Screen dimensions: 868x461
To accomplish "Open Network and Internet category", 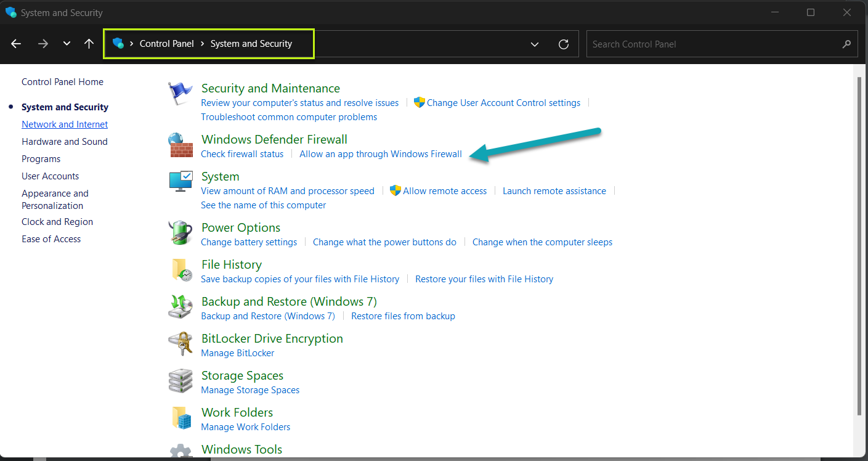I will (x=65, y=124).
